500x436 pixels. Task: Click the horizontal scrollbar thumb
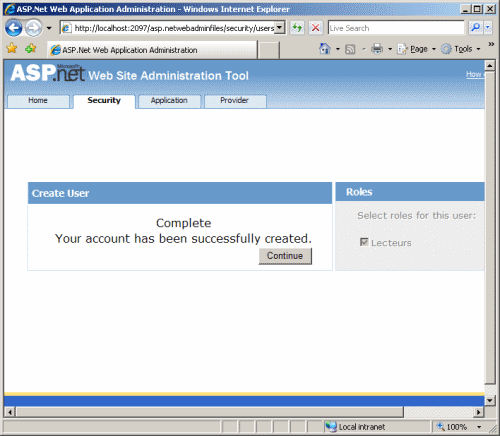210,412
